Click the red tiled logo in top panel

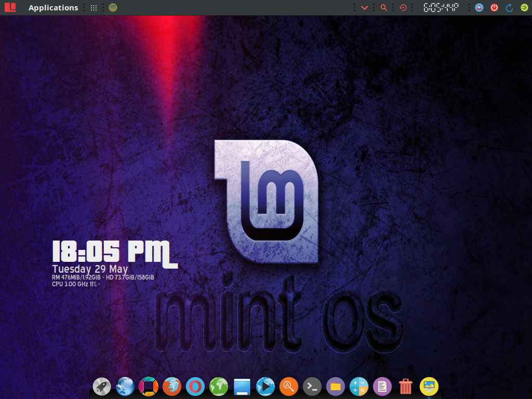coord(10,7)
